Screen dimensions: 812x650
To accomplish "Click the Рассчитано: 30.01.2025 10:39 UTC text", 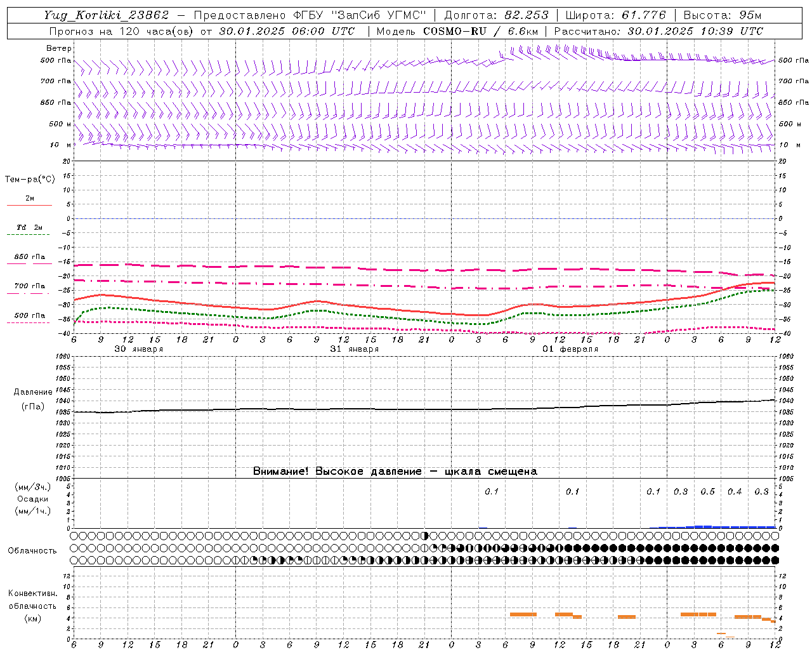I will click(x=658, y=31).
